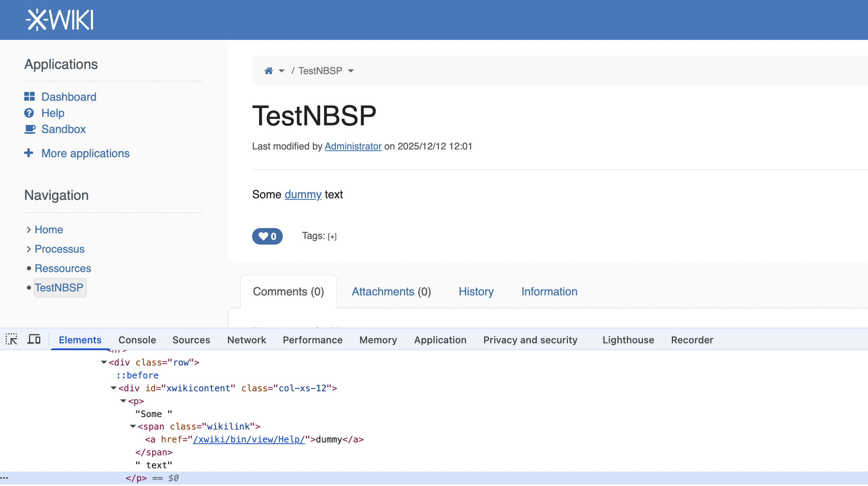Expand the Home navigation node

pyautogui.click(x=29, y=230)
